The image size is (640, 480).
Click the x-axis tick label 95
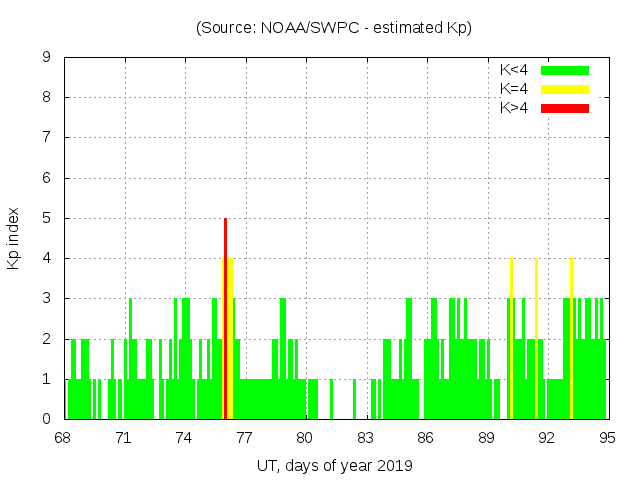[607, 438]
